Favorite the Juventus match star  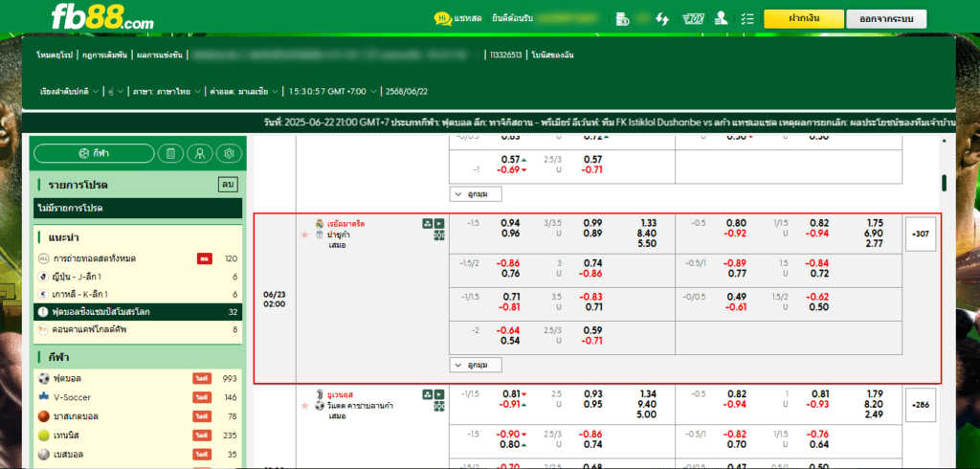point(305,406)
